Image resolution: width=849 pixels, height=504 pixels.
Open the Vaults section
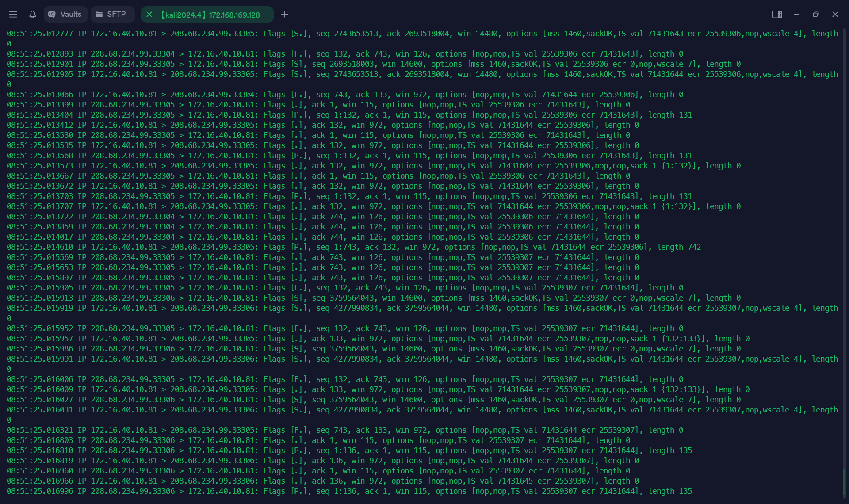pyautogui.click(x=65, y=15)
